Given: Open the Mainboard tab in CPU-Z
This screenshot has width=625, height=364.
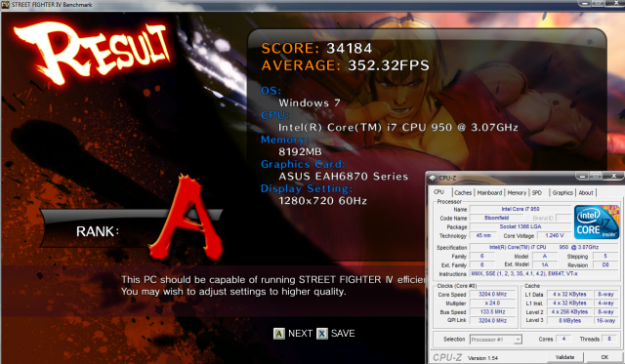Looking at the screenshot, I should coord(489,193).
